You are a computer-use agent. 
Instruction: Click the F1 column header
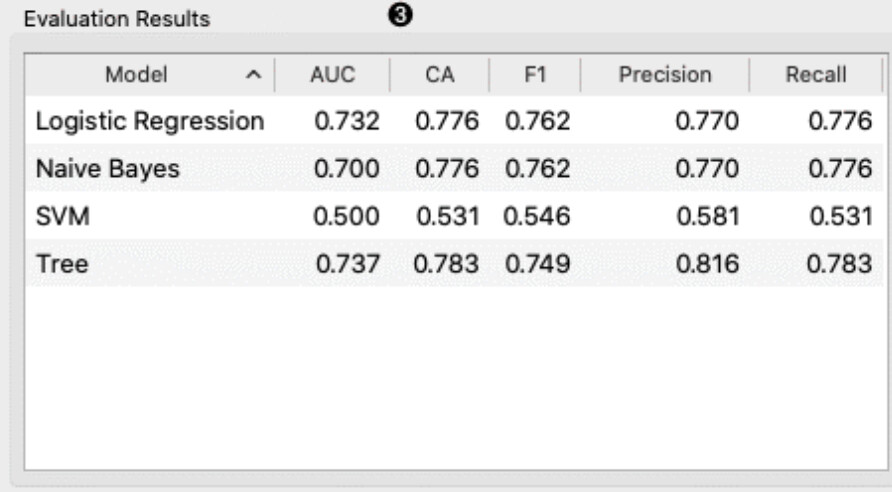[x=535, y=75]
